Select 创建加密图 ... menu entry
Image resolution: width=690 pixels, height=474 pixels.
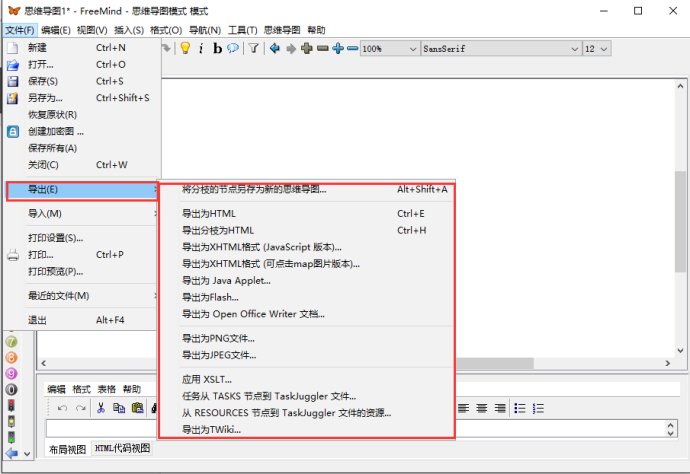(81, 131)
